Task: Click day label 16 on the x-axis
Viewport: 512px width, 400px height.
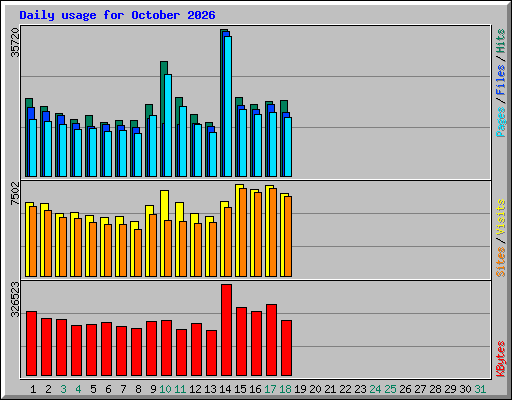Action: coord(255,389)
